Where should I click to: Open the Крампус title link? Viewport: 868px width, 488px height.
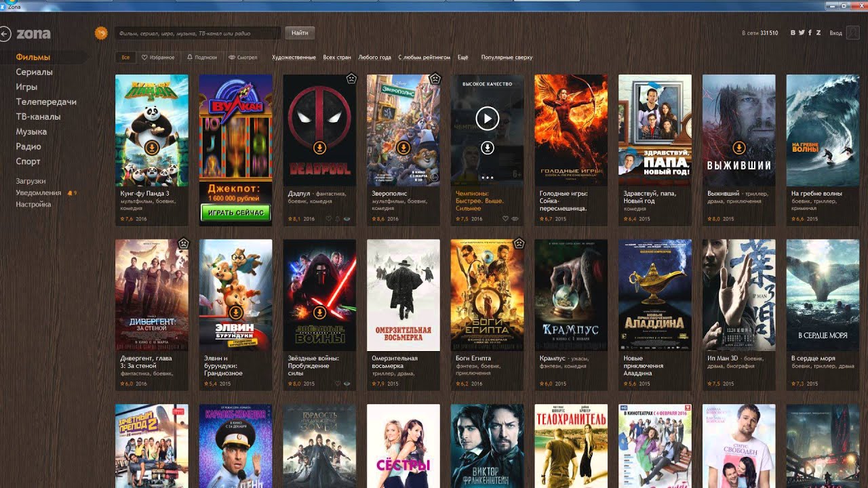pyautogui.click(x=553, y=358)
